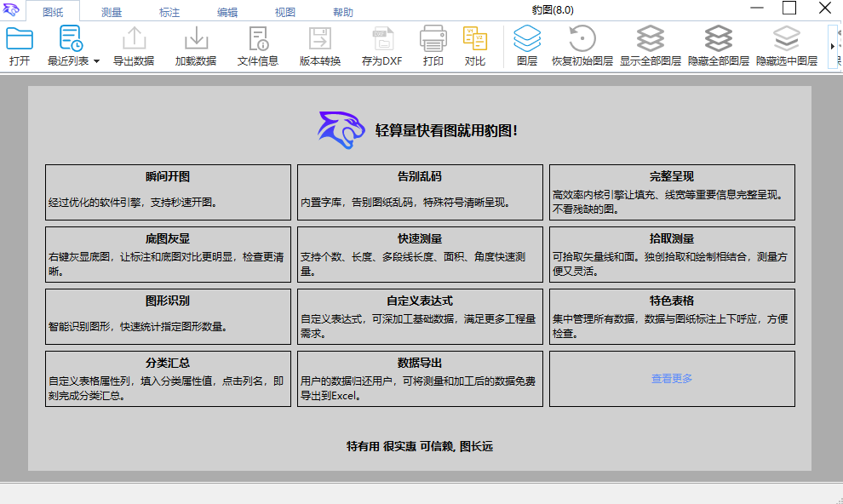Switch to the Measure (测量) tab
843x504 pixels.
(112, 13)
